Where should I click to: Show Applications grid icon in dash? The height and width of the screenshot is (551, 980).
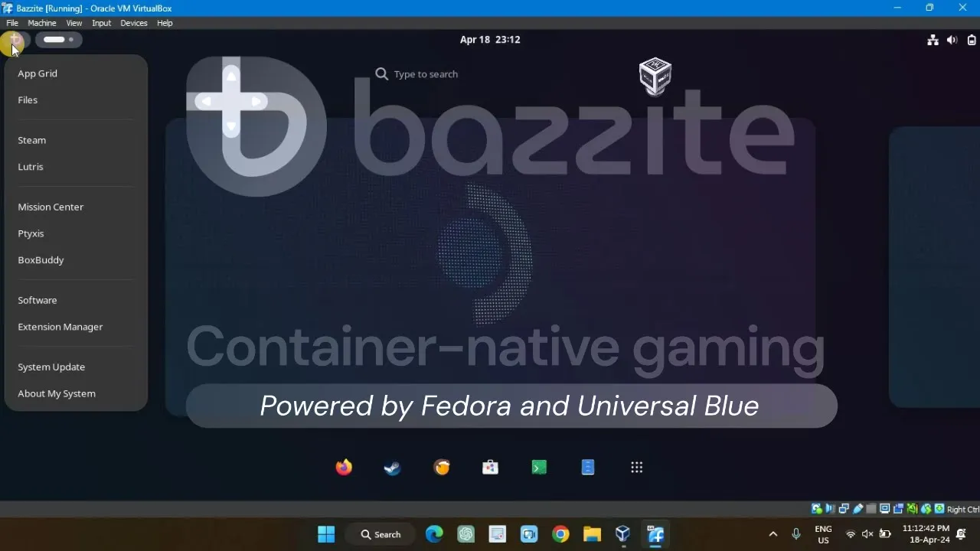637,467
